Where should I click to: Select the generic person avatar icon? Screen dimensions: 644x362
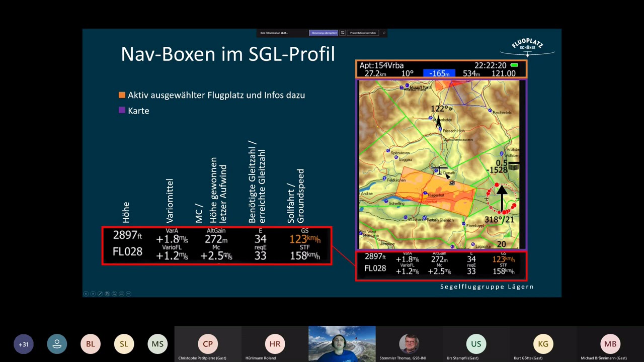pos(57,344)
